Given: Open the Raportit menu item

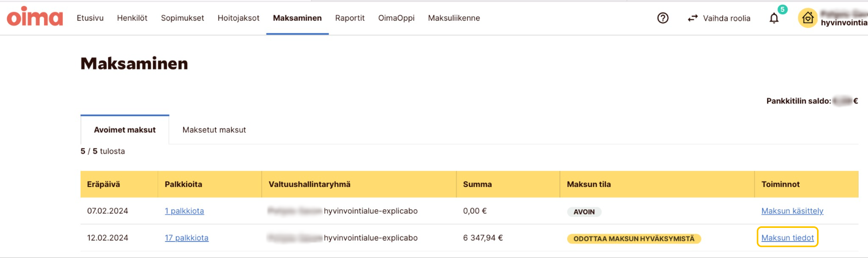Looking at the screenshot, I should pos(350,18).
